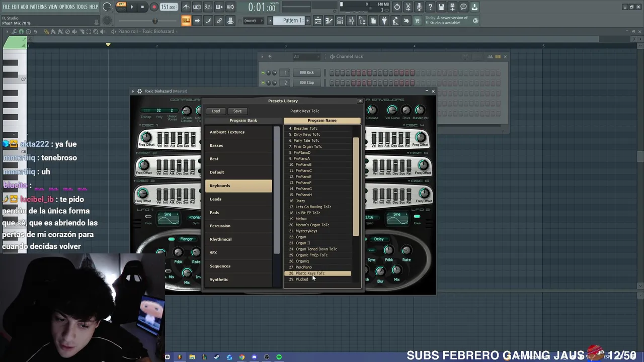
Task: Select preset 19. Mellow
Action: pyautogui.click(x=318, y=219)
